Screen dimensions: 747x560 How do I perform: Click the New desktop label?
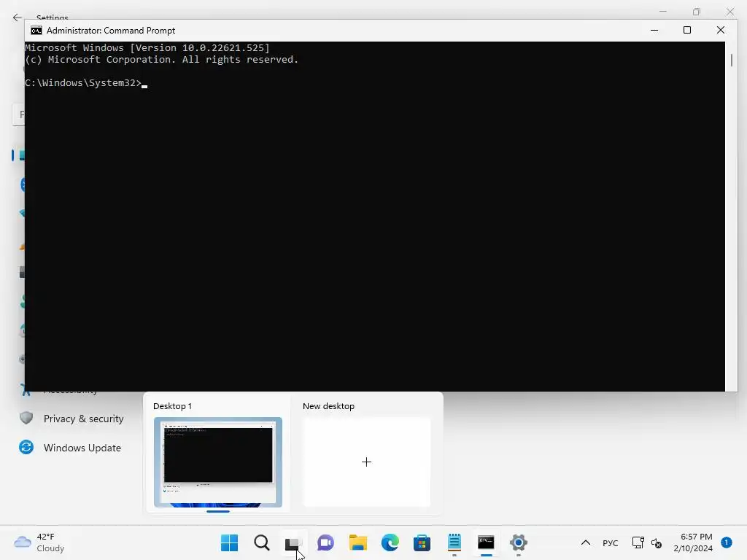(x=329, y=406)
